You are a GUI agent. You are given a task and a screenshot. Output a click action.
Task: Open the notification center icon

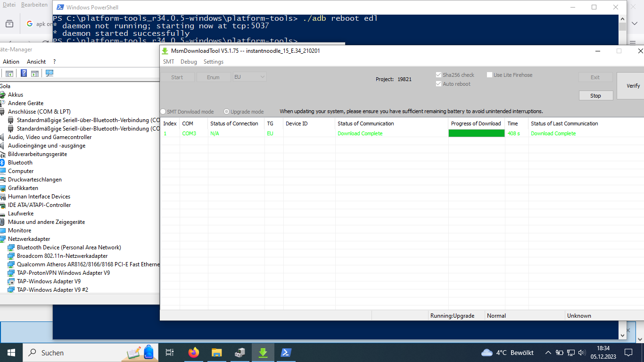click(628, 353)
